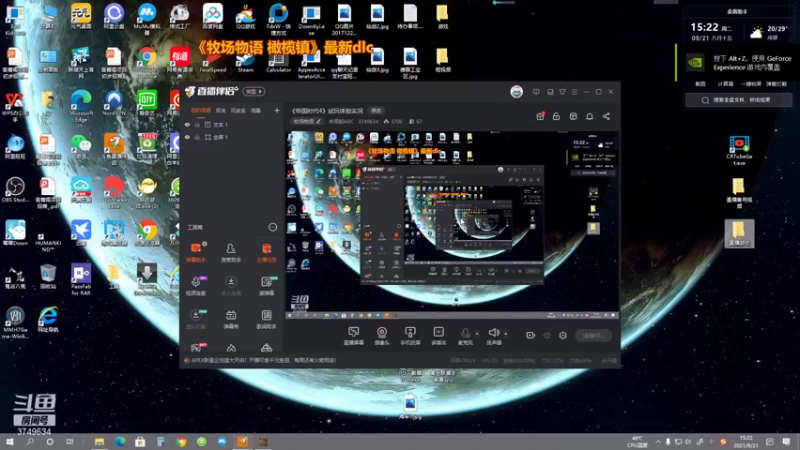This screenshot has width=800, height=450.
Task: Click the live streaming status button
Action: [593, 335]
